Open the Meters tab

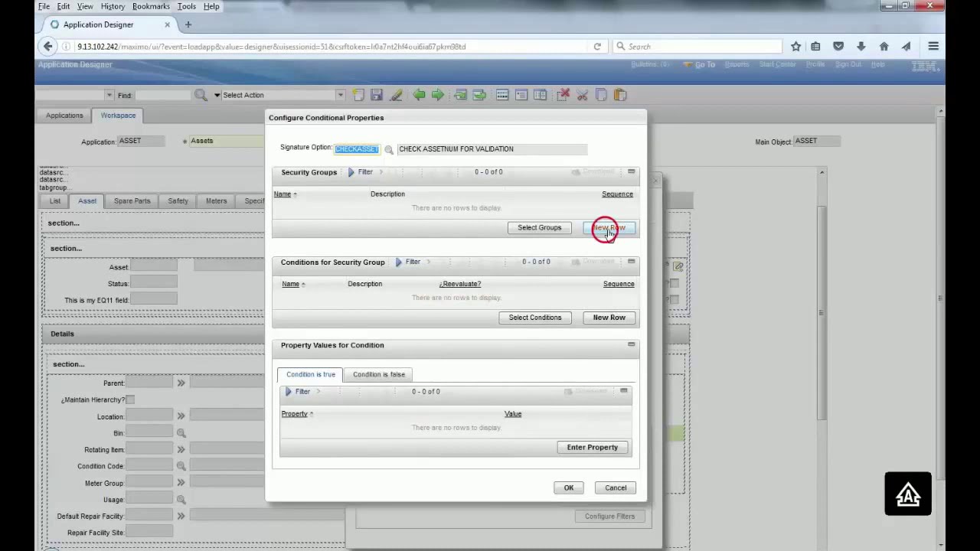point(216,201)
